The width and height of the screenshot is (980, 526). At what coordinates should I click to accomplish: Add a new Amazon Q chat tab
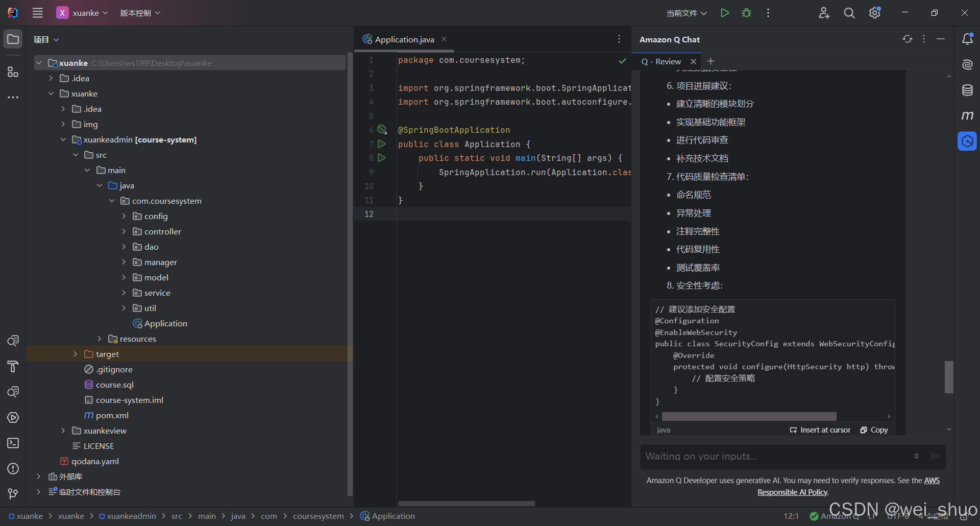pyautogui.click(x=710, y=61)
